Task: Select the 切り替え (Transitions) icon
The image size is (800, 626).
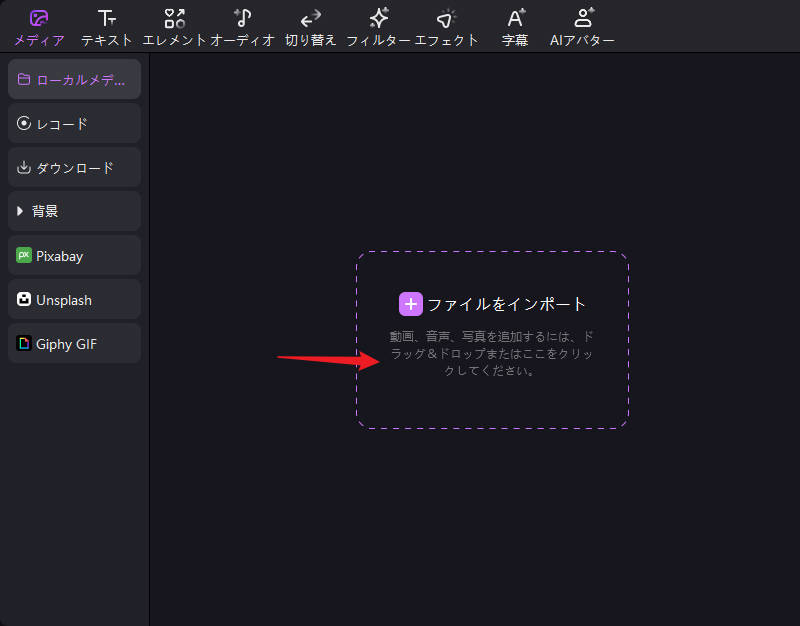Action: (310, 24)
